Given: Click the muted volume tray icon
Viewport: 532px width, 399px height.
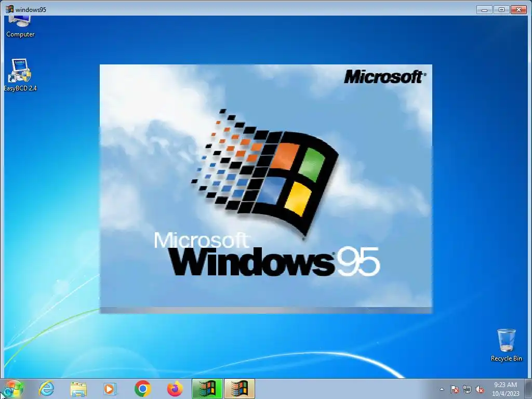Looking at the screenshot, I should pyautogui.click(x=480, y=389).
